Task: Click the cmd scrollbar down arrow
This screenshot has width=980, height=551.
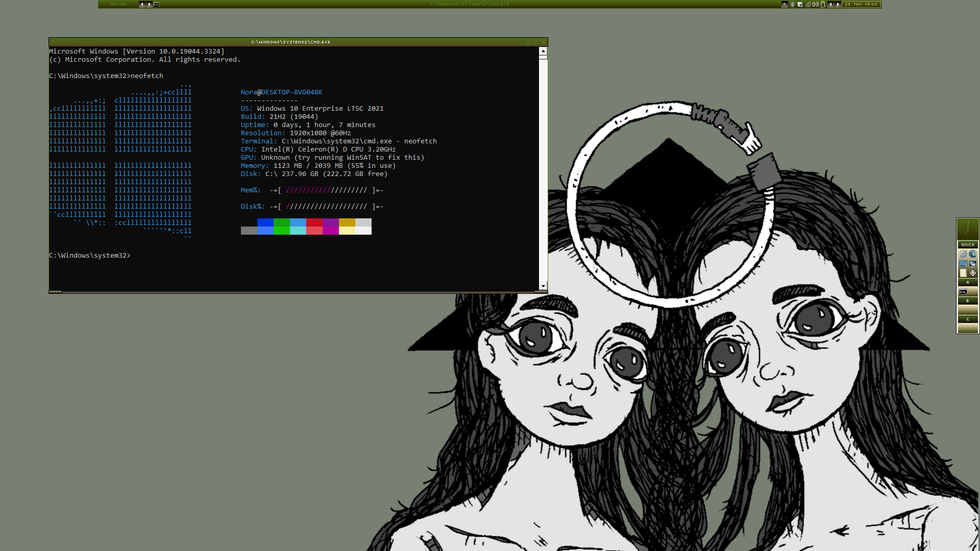Action: pos(543,286)
